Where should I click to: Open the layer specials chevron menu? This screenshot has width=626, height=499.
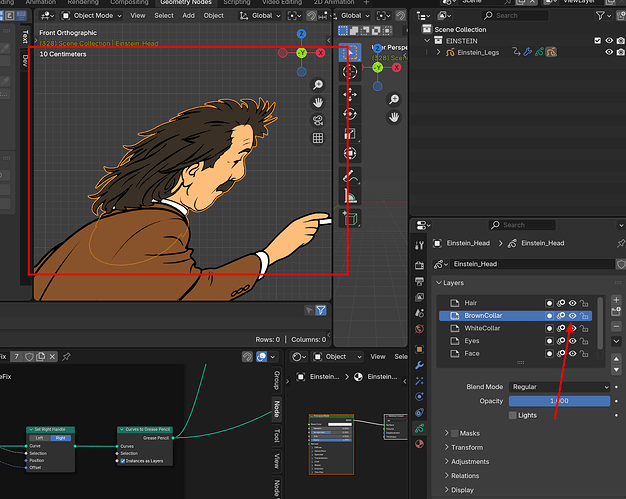(x=616, y=341)
